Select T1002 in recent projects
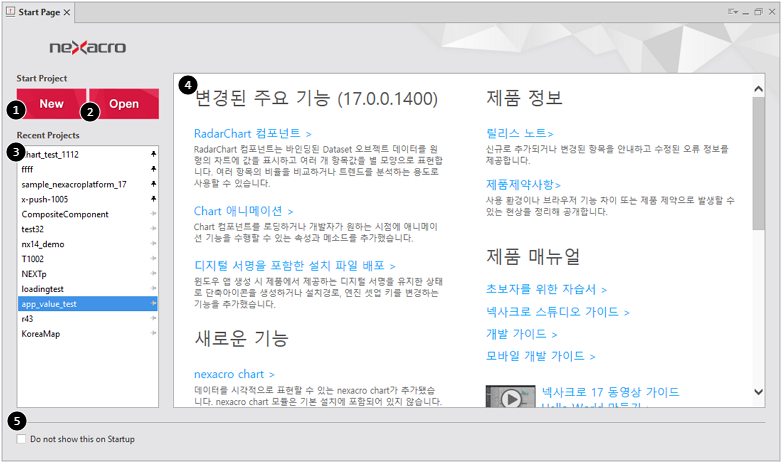Image resolution: width=782 pixels, height=463 pixels. (x=87, y=259)
